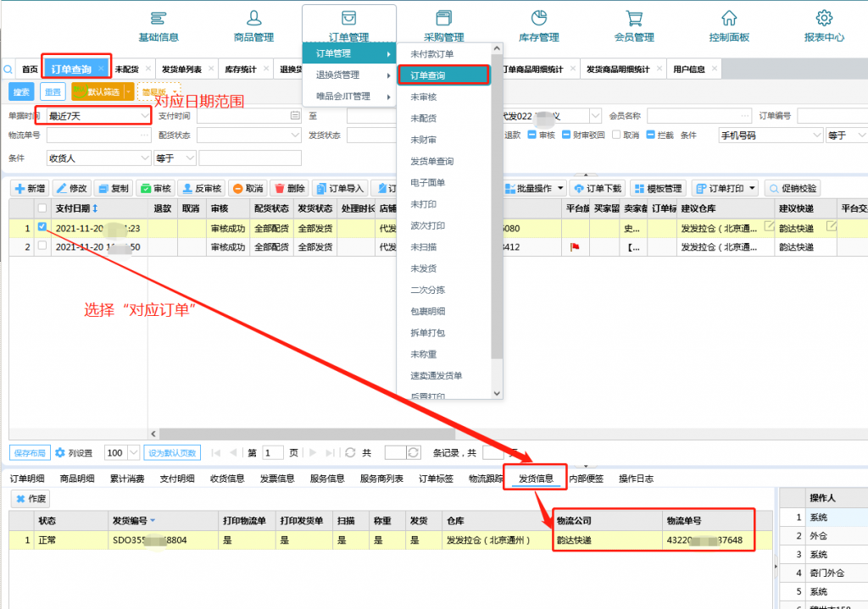This screenshot has height=609, width=868.
Task: Open the 报表中心 gear icon
Action: (824, 19)
